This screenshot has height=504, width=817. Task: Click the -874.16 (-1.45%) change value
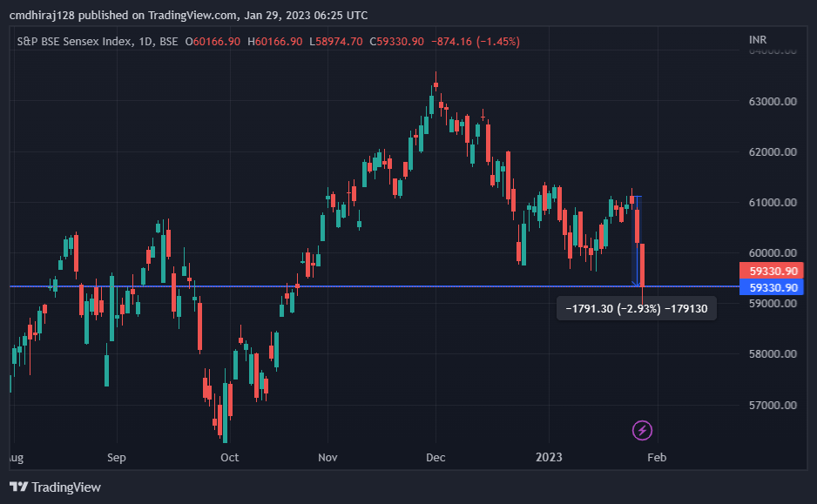click(476, 42)
